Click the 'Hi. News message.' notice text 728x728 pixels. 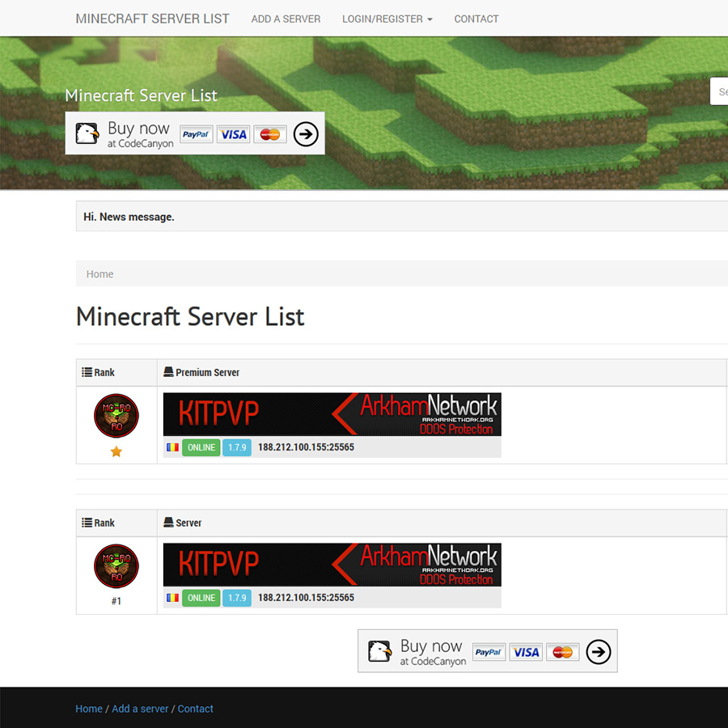click(129, 217)
